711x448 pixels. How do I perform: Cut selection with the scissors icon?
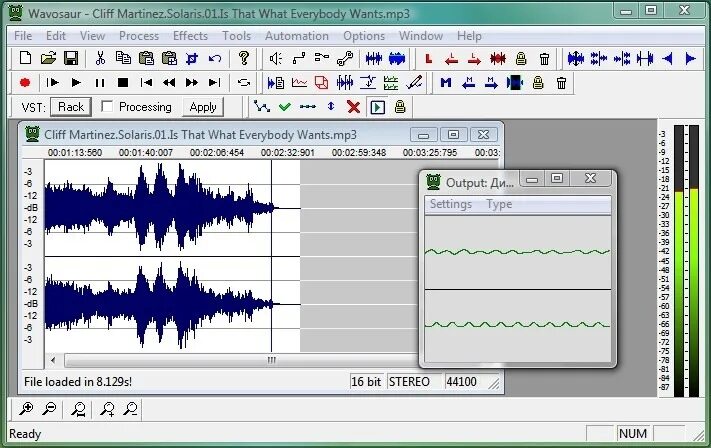[x=100, y=58]
